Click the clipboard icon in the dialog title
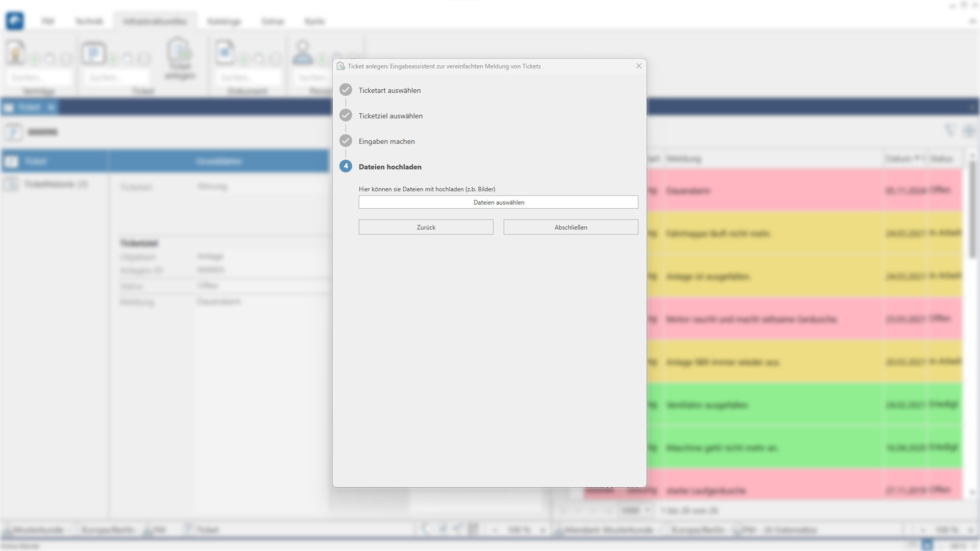980x551 pixels. point(341,66)
